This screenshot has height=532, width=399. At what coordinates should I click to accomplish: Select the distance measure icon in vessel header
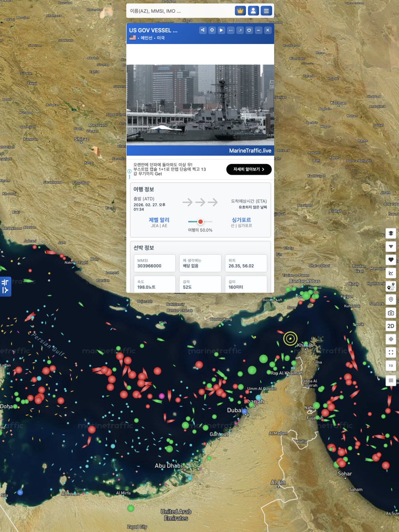[x=231, y=30]
